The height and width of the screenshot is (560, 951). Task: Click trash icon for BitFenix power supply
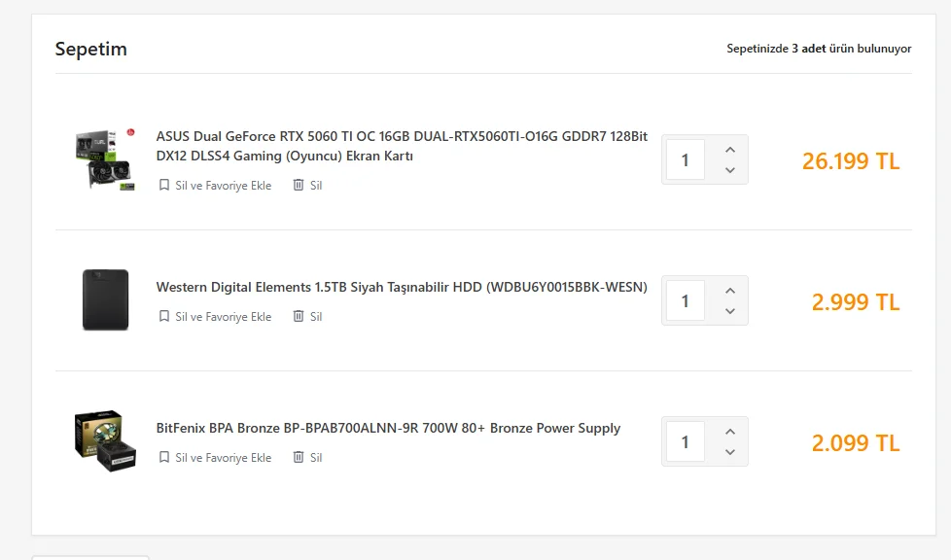[299, 458]
